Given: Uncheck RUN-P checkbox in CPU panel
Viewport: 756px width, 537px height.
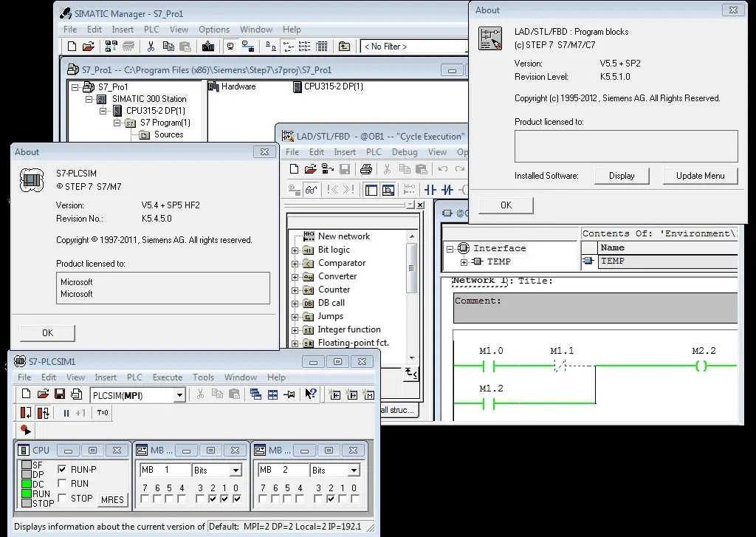Looking at the screenshot, I should click(x=62, y=469).
